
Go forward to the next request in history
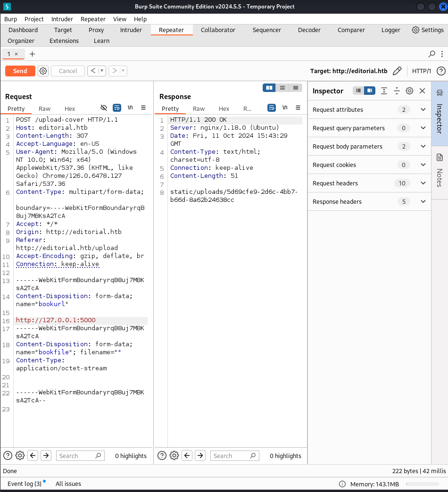point(115,71)
